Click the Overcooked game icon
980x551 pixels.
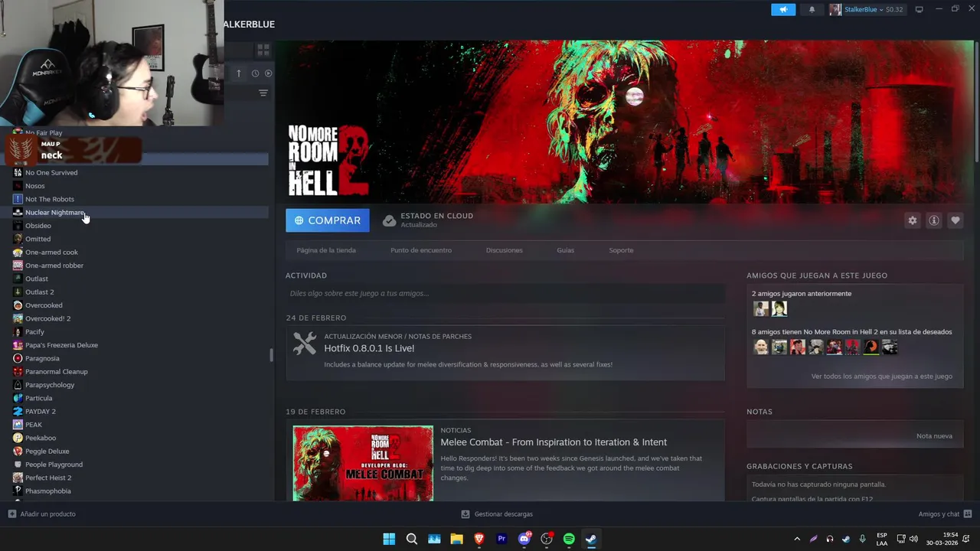(x=18, y=305)
